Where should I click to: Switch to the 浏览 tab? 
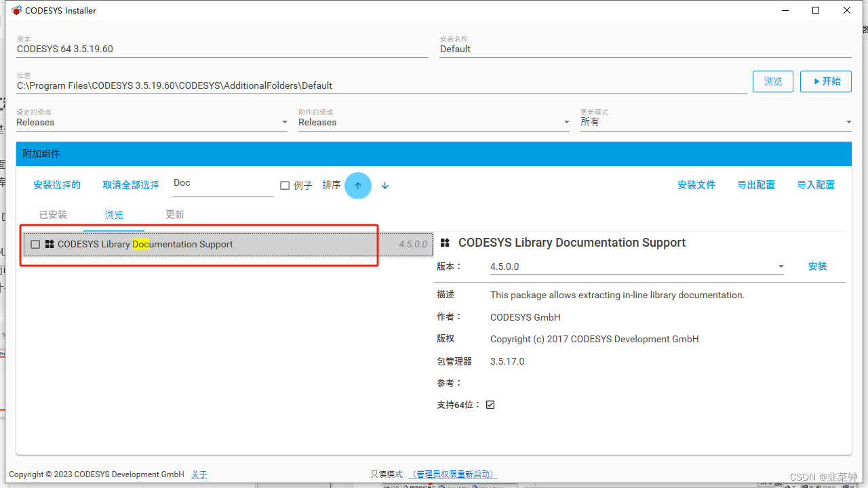[x=114, y=215]
